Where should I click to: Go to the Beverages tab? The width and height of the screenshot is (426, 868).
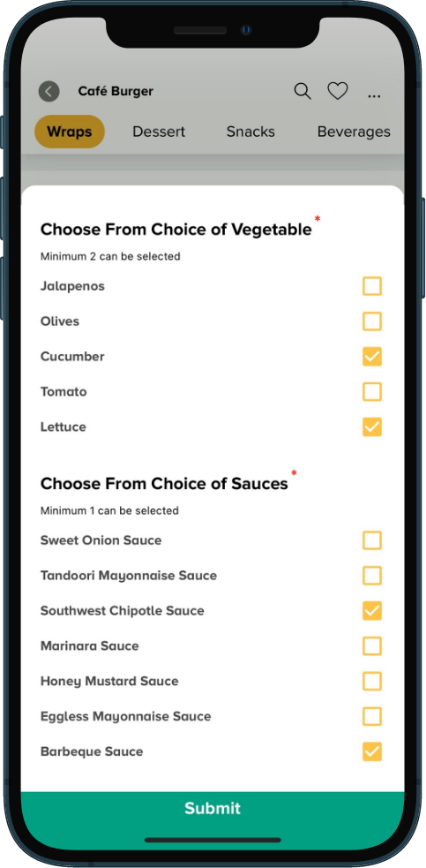coord(354,132)
